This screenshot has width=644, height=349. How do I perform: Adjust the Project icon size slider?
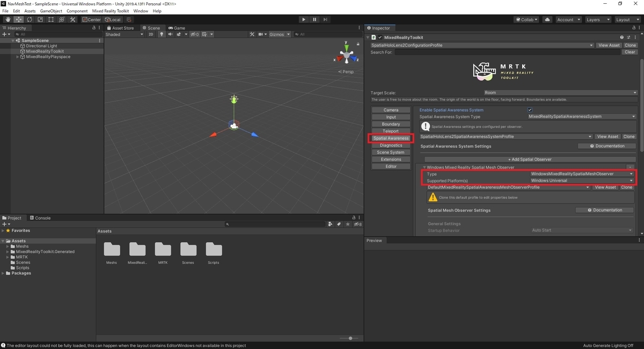pyautogui.click(x=350, y=338)
